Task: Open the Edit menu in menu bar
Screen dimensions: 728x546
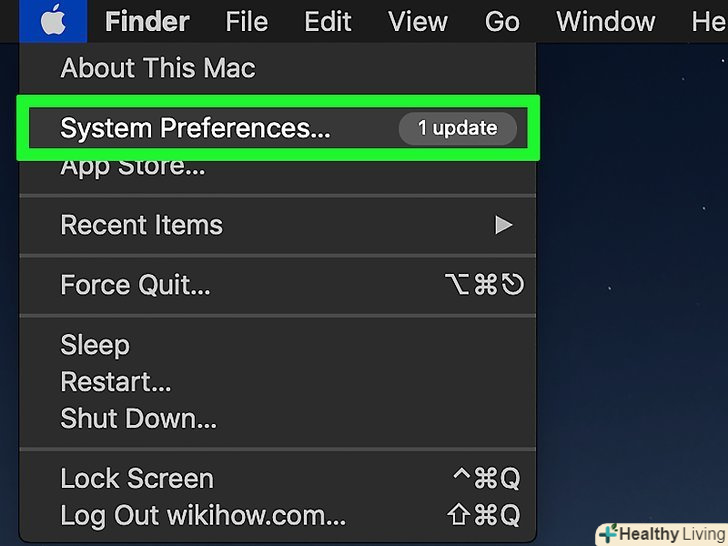Action: (328, 20)
